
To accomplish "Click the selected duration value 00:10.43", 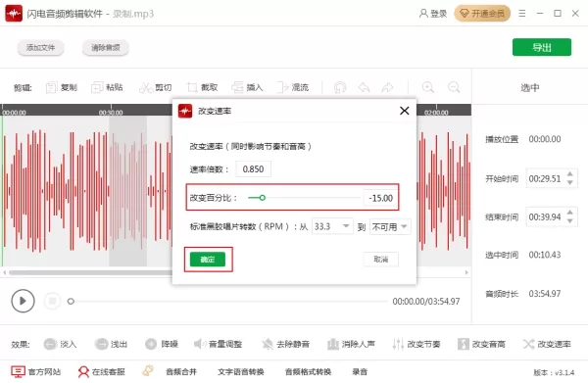I will pos(545,255).
